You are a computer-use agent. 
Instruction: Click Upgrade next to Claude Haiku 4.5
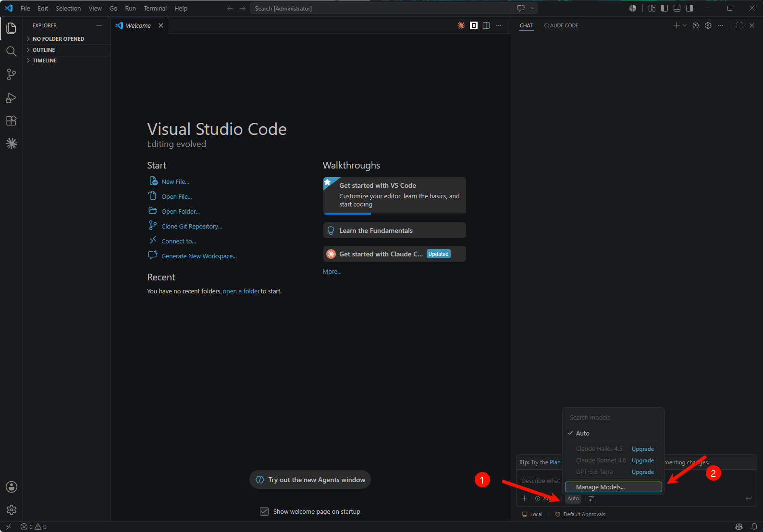pos(643,449)
